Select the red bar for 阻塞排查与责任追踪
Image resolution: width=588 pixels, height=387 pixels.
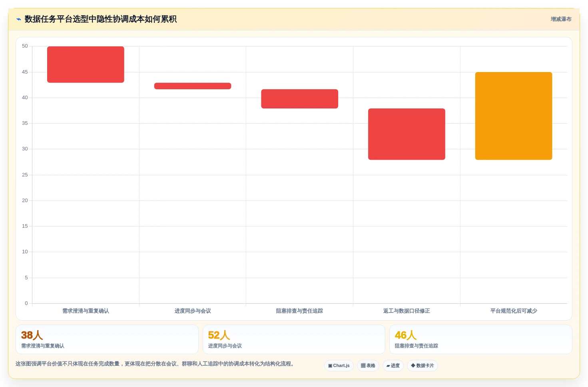pos(300,99)
